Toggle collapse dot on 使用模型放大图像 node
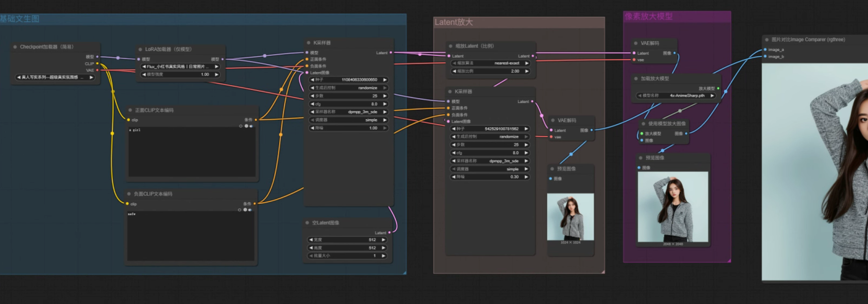 [x=643, y=124]
